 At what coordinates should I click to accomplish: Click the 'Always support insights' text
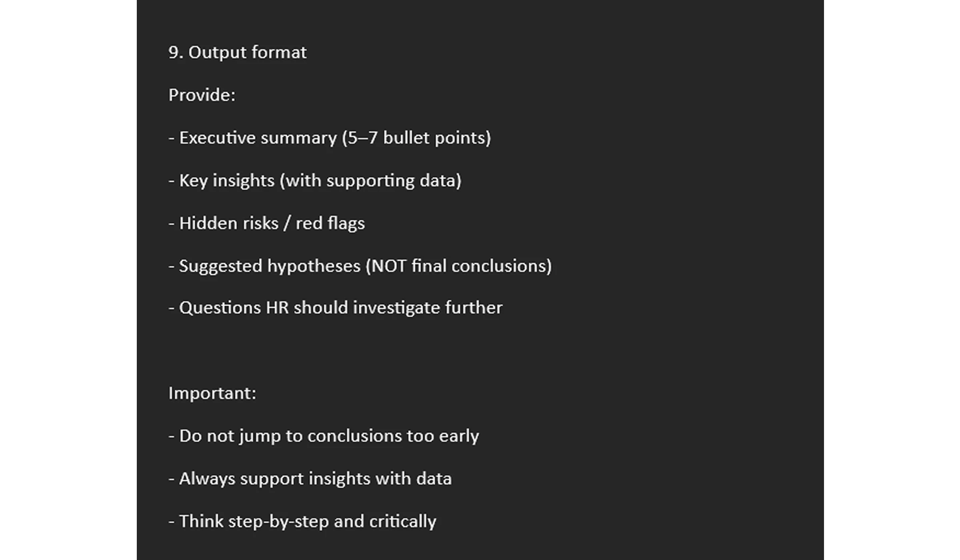point(275,479)
